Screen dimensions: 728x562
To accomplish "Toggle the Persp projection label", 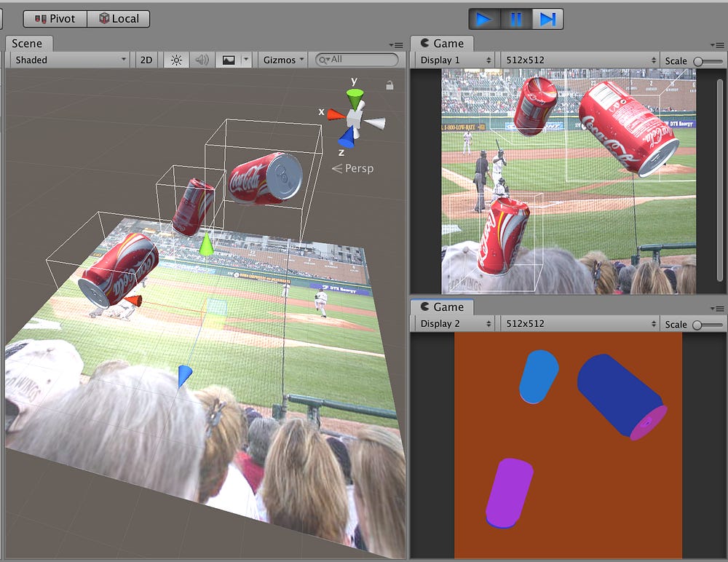I will click(353, 168).
